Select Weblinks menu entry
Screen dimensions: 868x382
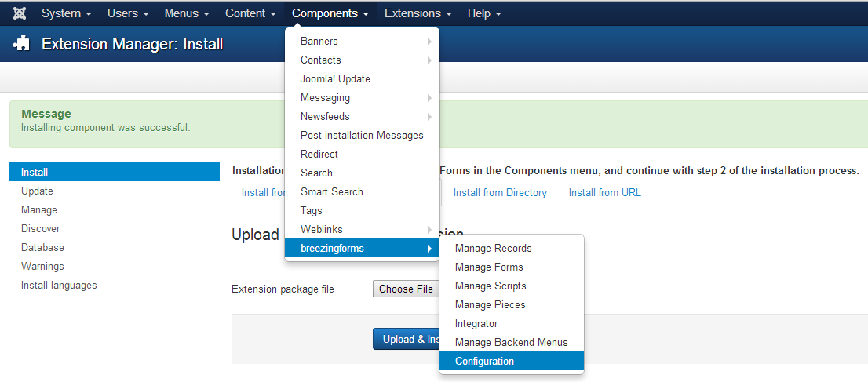[x=362, y=230]
